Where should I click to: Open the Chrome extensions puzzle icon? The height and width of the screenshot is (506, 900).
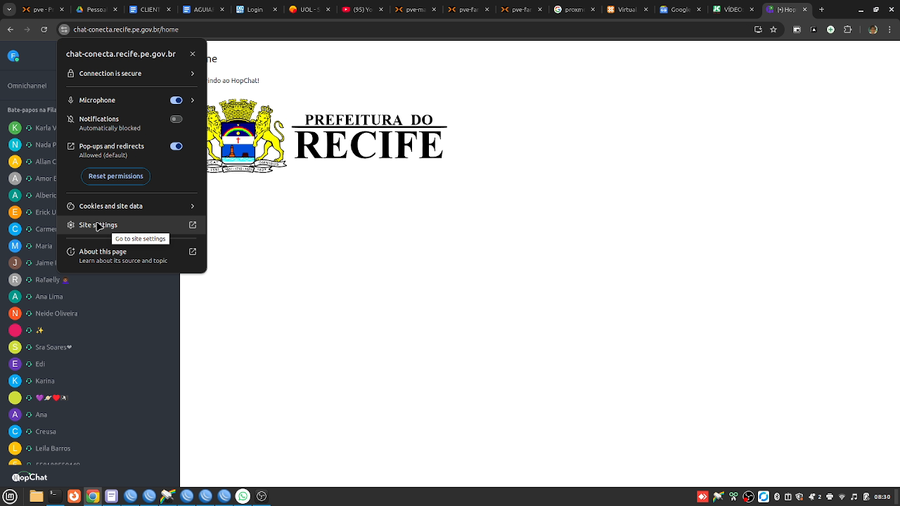[x=848, y=29]
